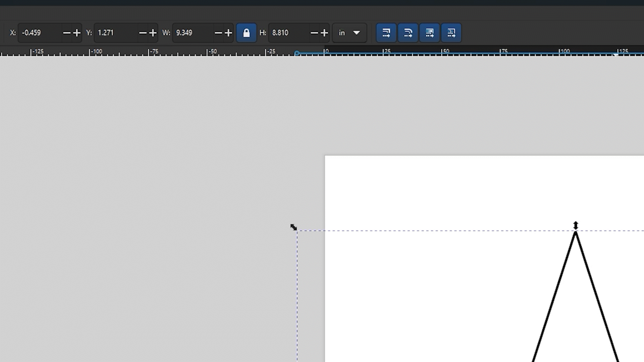The image size is (644, 362).
Task: Click the X position field
Action: tap(40, 33)
